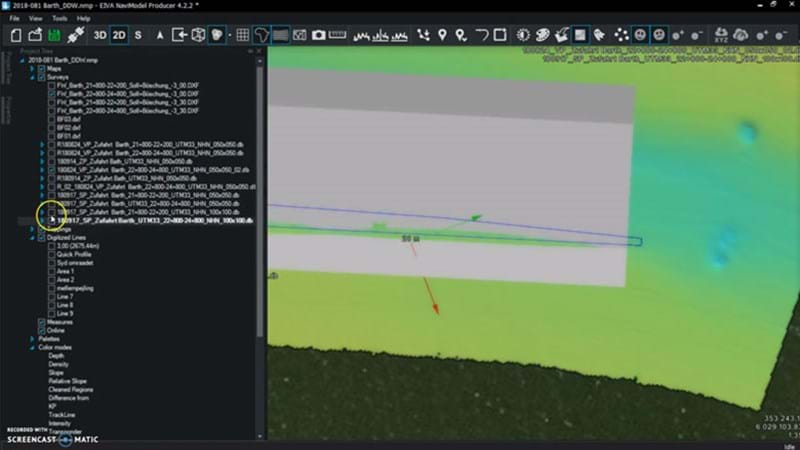
Task: Collapse the Color modes node
Action: coord(32,347)
